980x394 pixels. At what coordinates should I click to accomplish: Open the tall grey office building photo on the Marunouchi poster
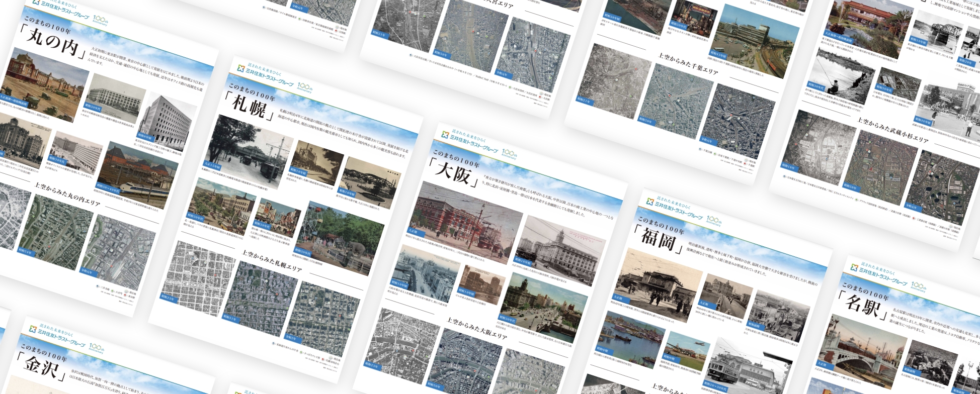click(166, 123)
